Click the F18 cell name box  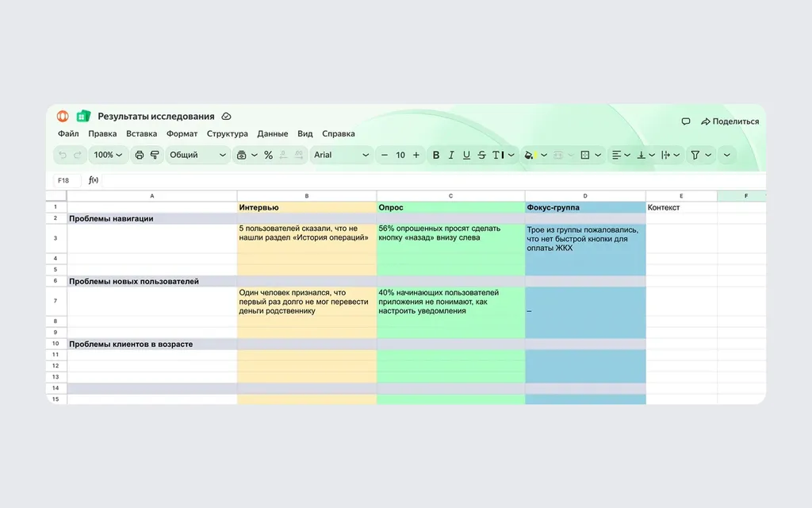pyautogui.click(x=67, y=180)
